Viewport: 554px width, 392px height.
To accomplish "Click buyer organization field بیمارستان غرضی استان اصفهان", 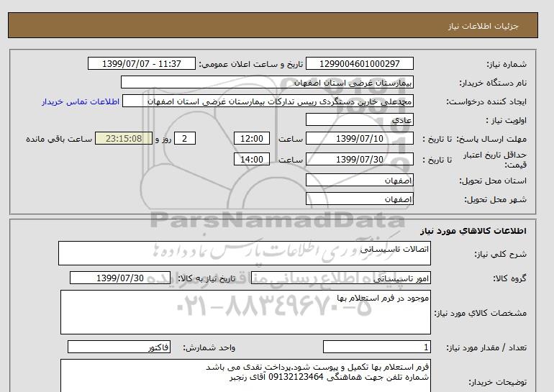I will pyautogui.click(x=267, y=82).
